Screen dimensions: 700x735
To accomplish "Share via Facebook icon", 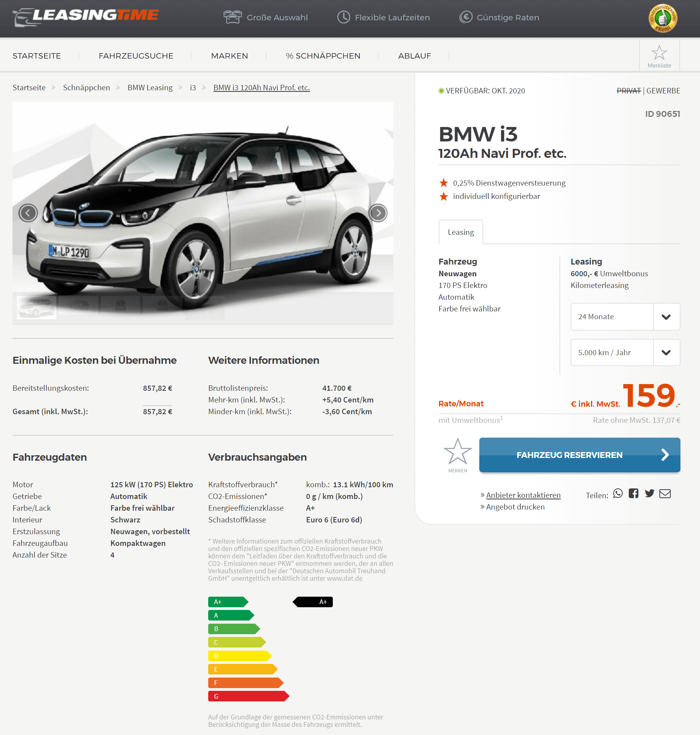I will click(x=634, y=494).
